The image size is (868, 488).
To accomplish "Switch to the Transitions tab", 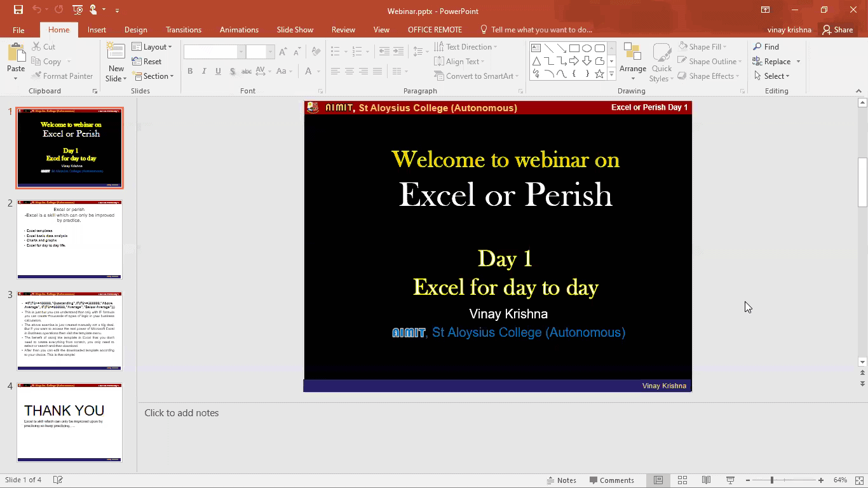I will click(x=183, y=30).
